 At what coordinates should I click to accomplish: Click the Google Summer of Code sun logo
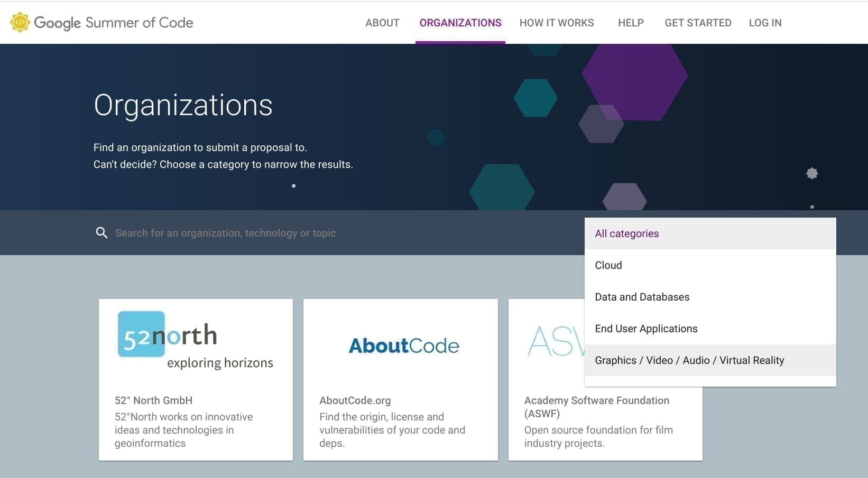[20, 22]
